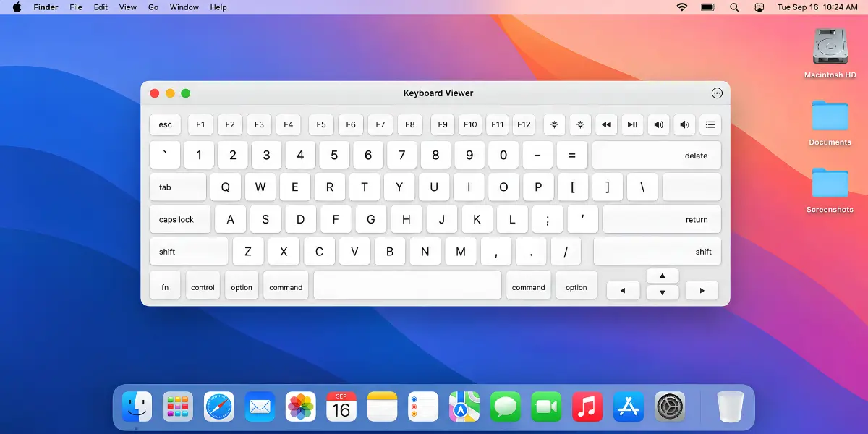This screenshot has height=434, width=868.
Task: Click the higher brightness key (larger sun)
Action: click(580, 124)
